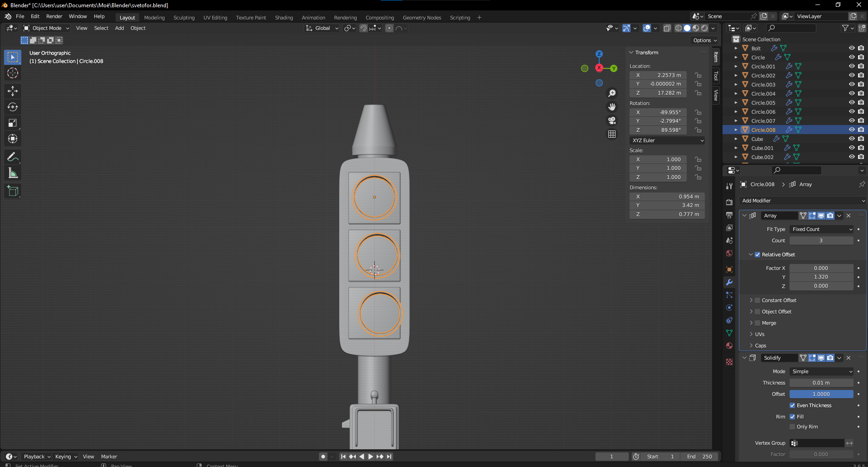
Task: Select the Scale tool in the toolbar
Action: click(13, 123)
